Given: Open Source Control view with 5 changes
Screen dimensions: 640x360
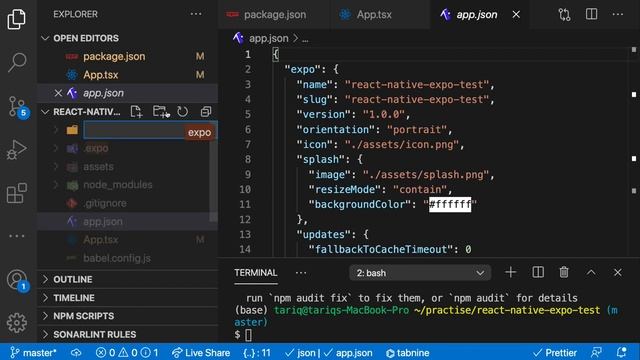Looking at the screenshot, I should pos(18,107).
